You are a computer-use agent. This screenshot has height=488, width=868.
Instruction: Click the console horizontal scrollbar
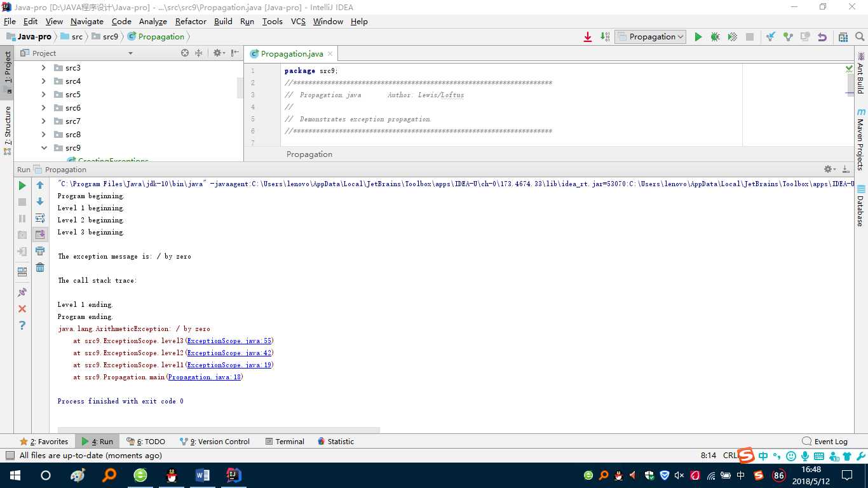tap(219, 430)
